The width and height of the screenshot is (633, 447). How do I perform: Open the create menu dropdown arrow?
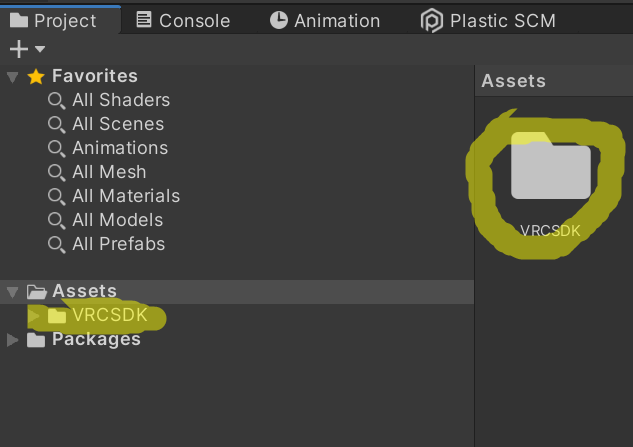40,49
